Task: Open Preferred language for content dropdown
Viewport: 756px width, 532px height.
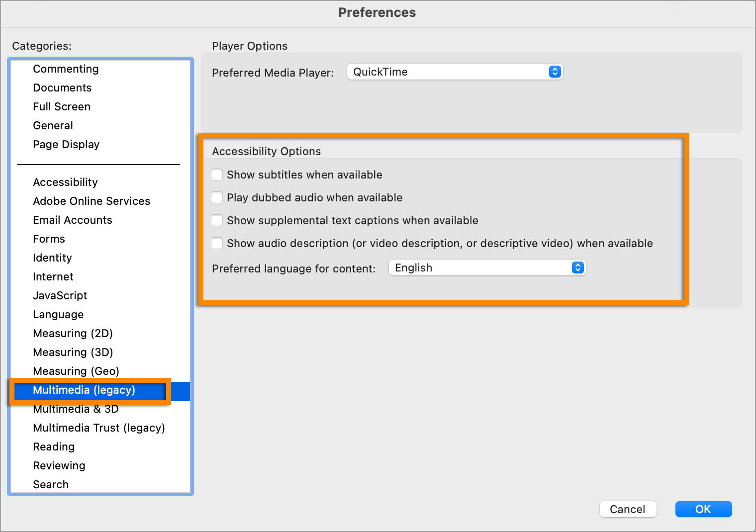Action: coord(487,268)
